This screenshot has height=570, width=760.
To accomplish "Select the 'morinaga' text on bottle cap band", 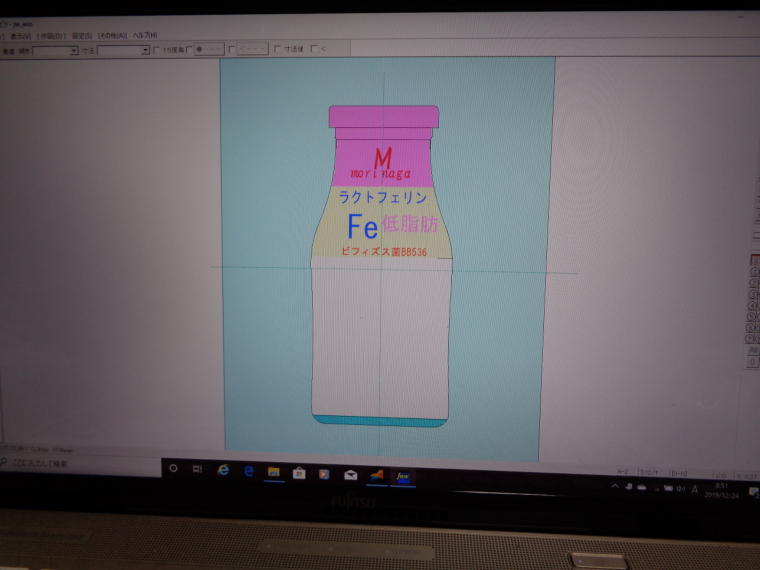I will (381, 174).
